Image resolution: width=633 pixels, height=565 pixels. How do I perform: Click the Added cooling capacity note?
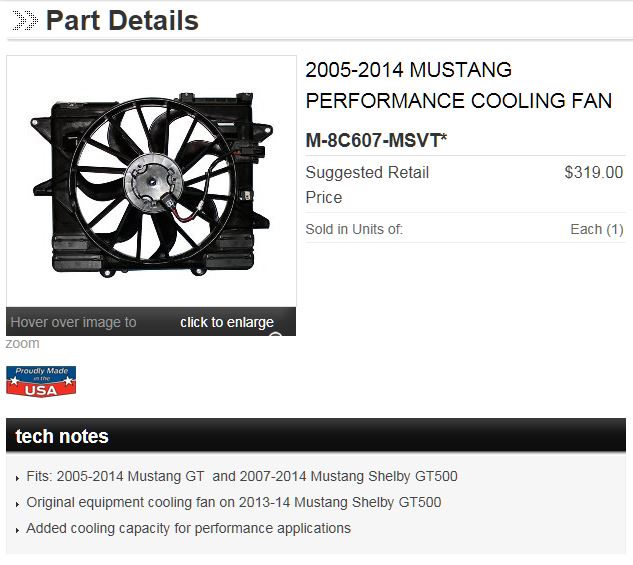(188, 528)
